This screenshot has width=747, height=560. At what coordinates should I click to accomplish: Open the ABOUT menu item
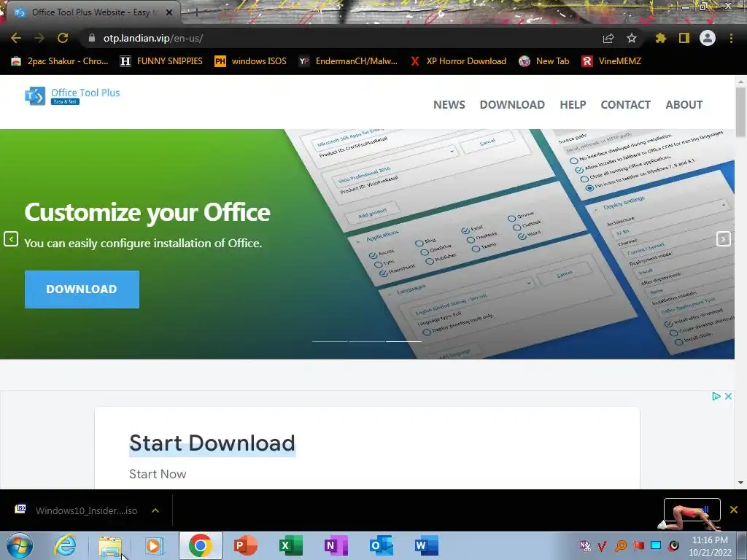684,105
